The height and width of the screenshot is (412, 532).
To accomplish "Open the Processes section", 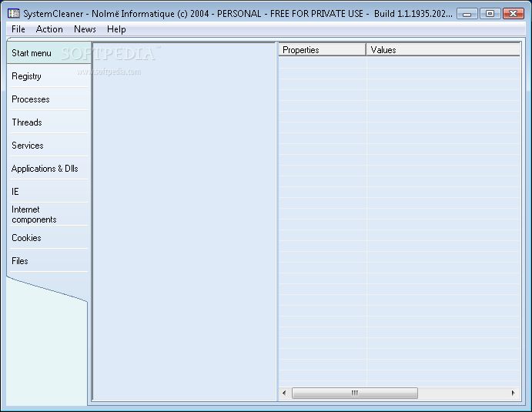I will click(49, 99).
